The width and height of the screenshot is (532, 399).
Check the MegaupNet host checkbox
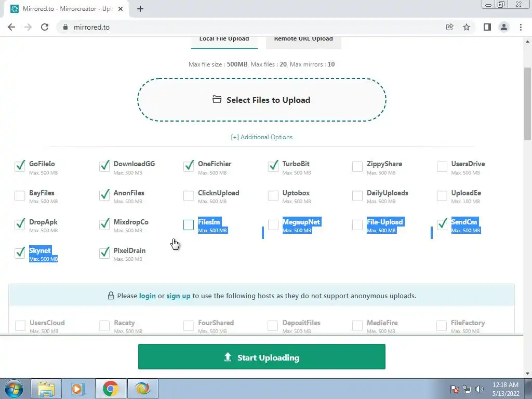point(273,225)
